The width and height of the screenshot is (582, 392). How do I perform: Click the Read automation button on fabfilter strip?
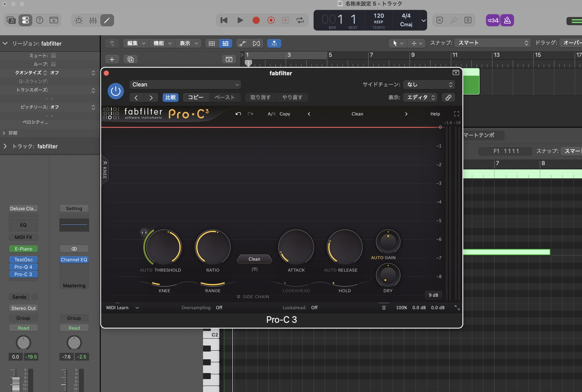pos(23,328)
